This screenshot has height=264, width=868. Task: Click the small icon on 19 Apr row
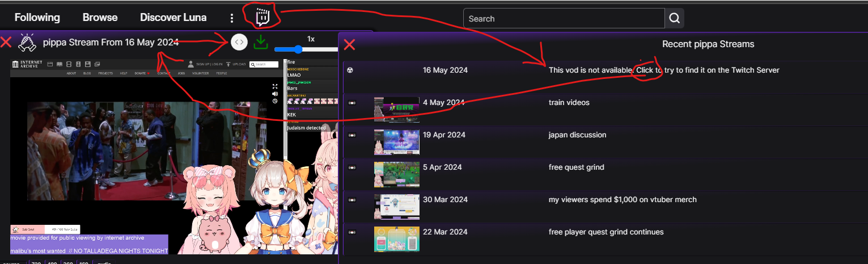(x=352, y=135)
